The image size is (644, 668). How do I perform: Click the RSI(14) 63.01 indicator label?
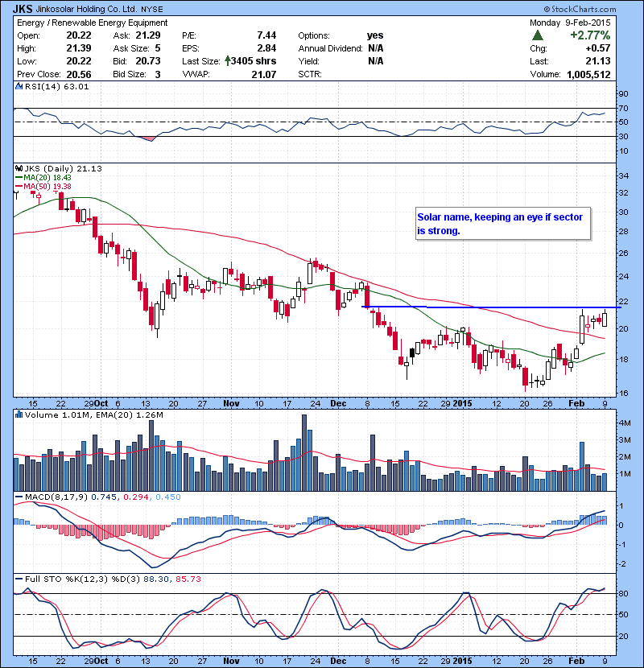coord(56,86)
